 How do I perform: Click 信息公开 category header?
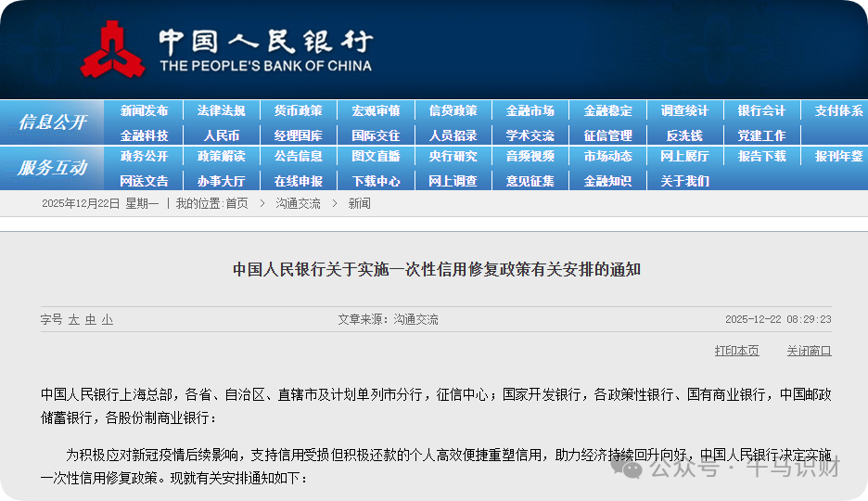tap(53, 122)
